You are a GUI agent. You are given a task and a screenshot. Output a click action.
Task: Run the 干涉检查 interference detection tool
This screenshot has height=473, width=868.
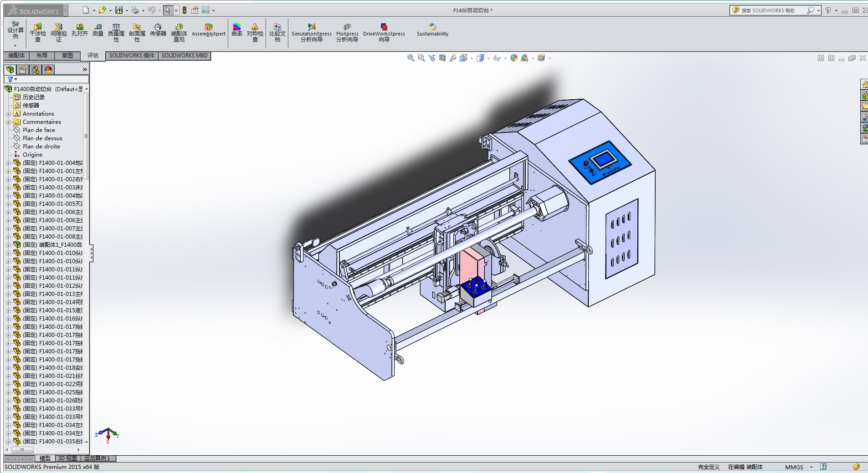(38, 32)
